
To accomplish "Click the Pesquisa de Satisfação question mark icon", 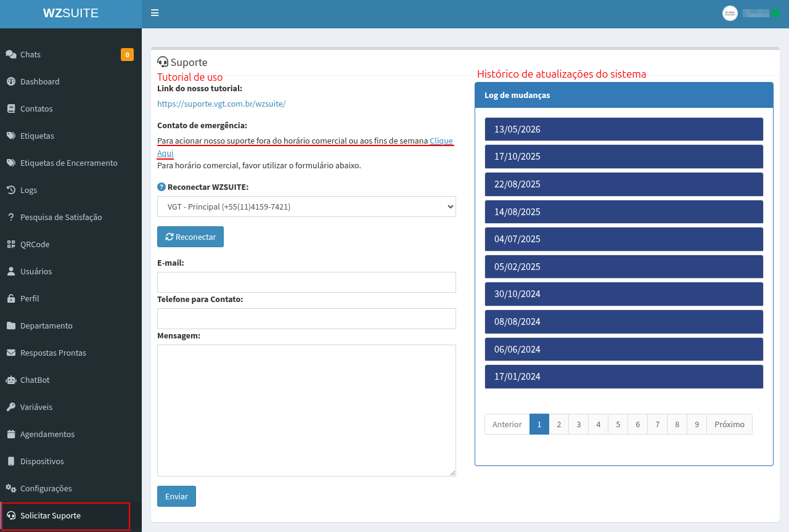I will coord(11,217).
